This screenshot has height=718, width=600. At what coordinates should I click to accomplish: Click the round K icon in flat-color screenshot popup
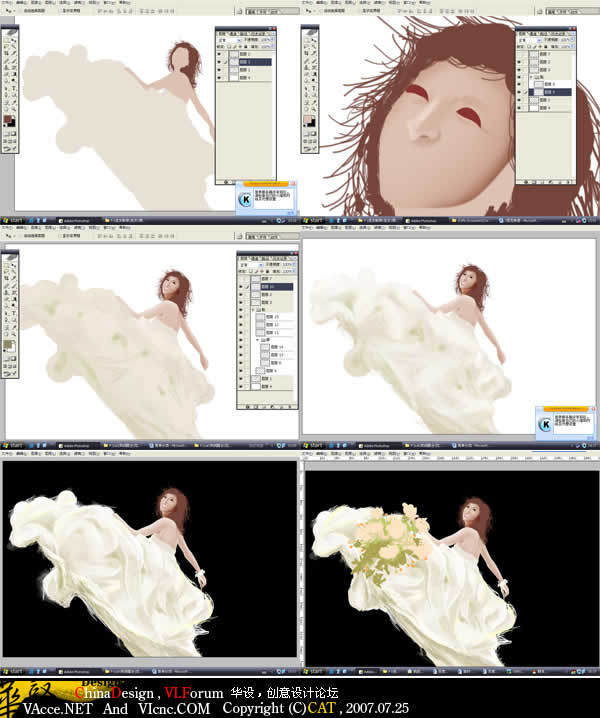246,200
